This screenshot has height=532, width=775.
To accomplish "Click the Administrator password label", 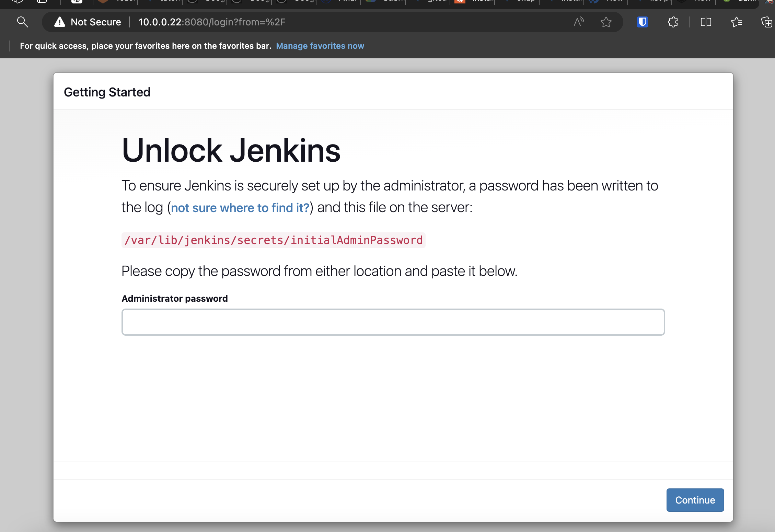I will [175, 298].
